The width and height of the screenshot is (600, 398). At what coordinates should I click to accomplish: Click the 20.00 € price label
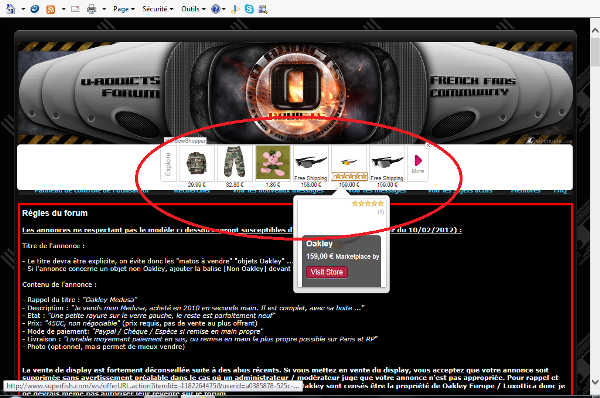click(197, 185)
